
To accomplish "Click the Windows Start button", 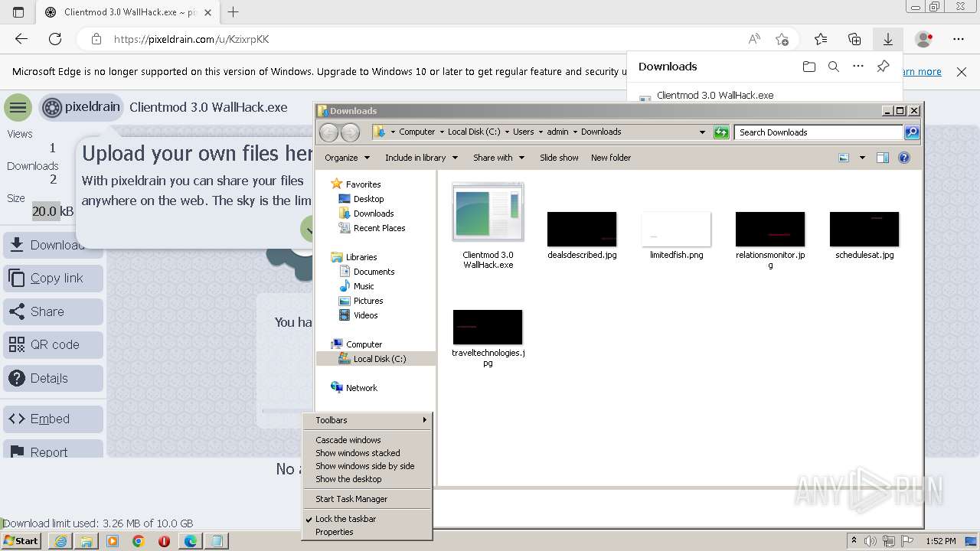I will tap(21, 541).
